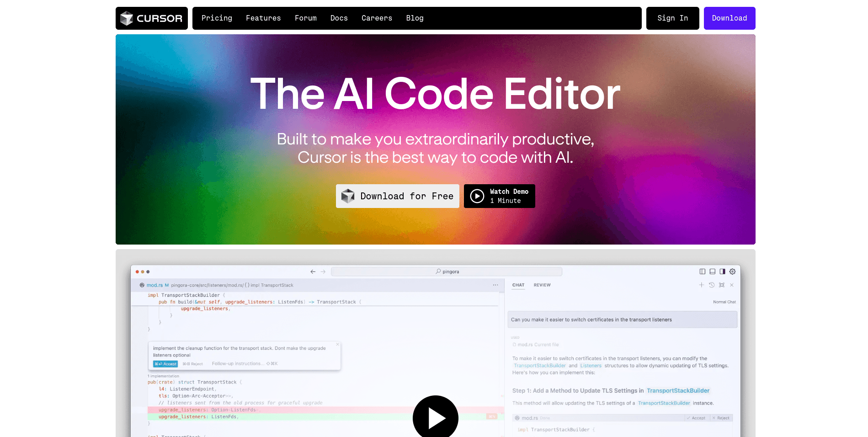Screen dimensions: 868x437
Task: Accept the mod.rs code block in chat
Action: click(x=696, y=418)
